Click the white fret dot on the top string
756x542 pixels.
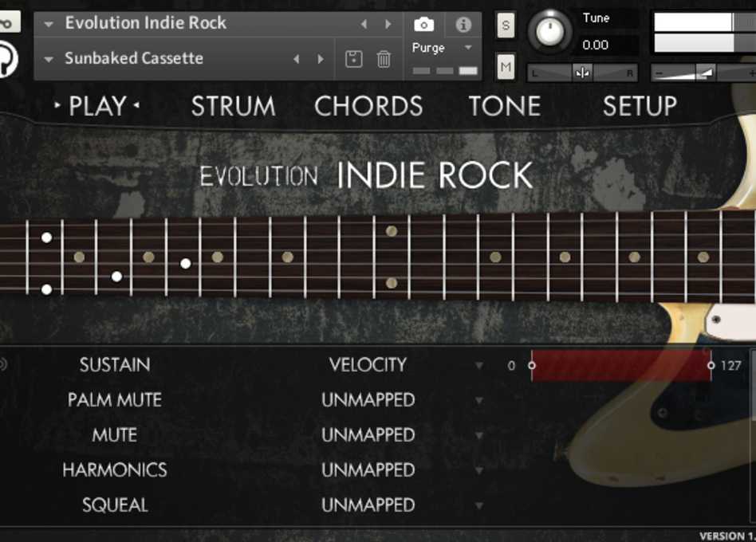click(x=47, y=238)
